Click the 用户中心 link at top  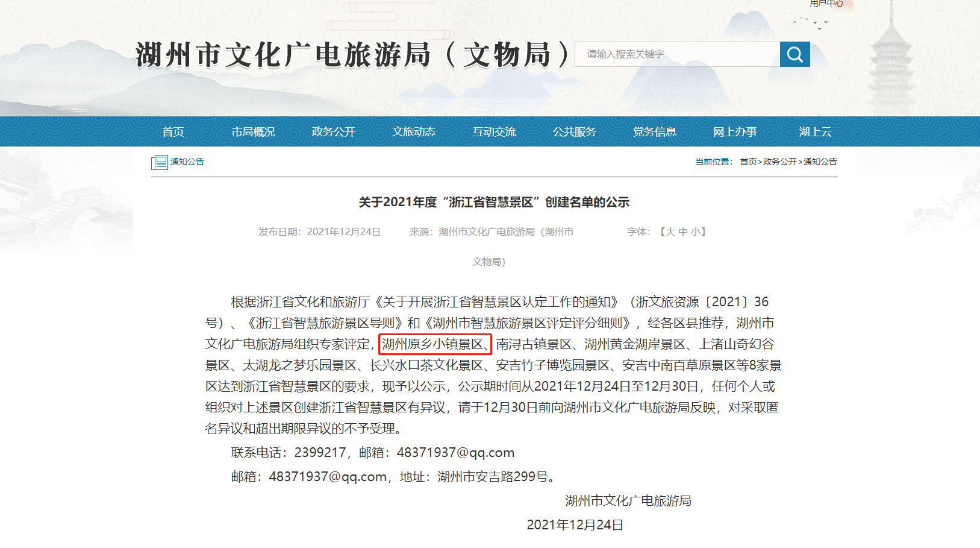[826, 4]
